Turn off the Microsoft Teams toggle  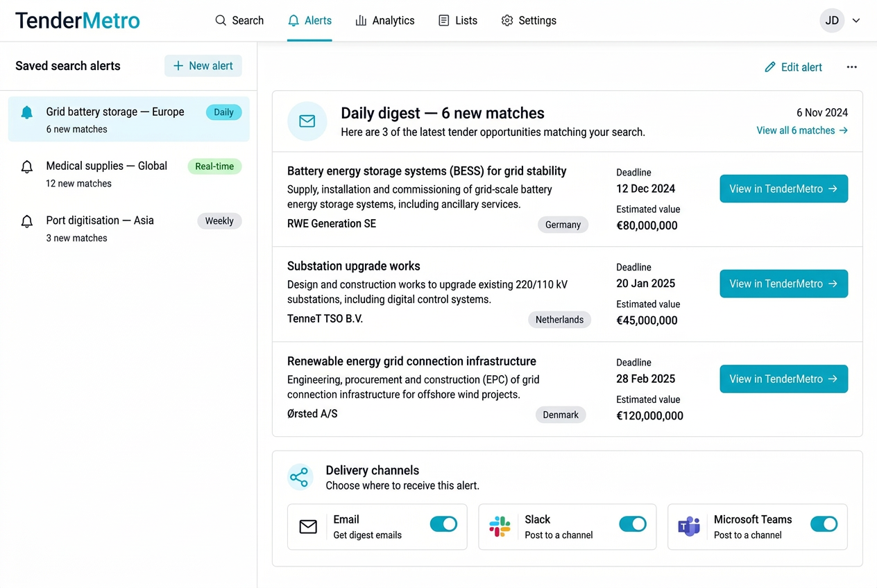tap(824, 524)
